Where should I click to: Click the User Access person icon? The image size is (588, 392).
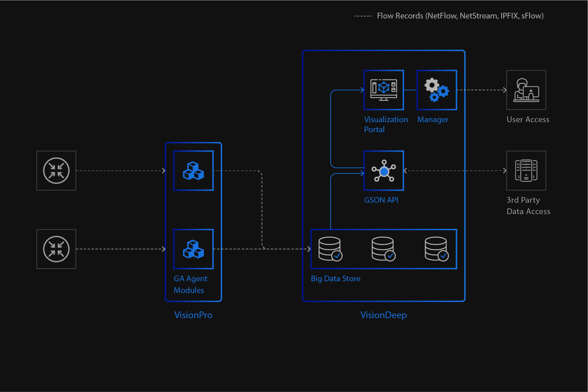click(526, 90)
